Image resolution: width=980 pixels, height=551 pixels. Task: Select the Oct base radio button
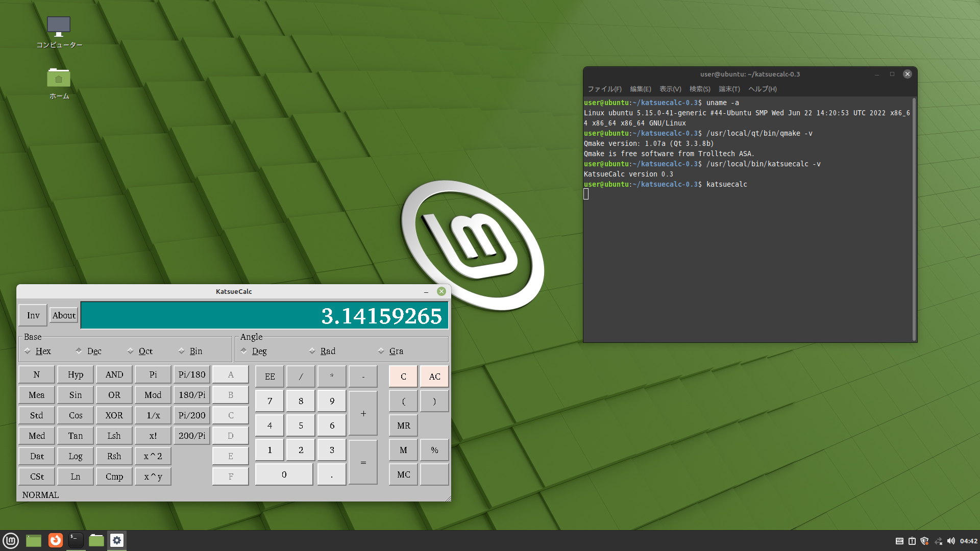[140, 351]
